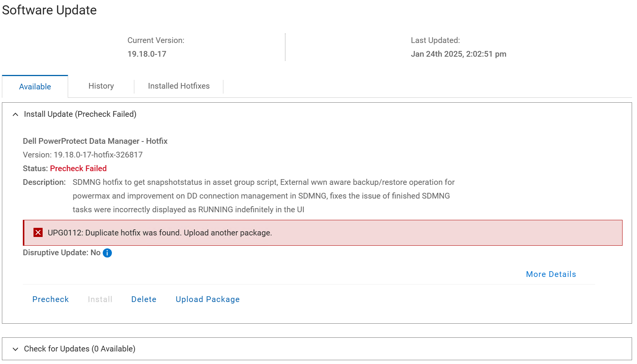Click Upload Package
637x364 pixels.
(x=207, y=299)
